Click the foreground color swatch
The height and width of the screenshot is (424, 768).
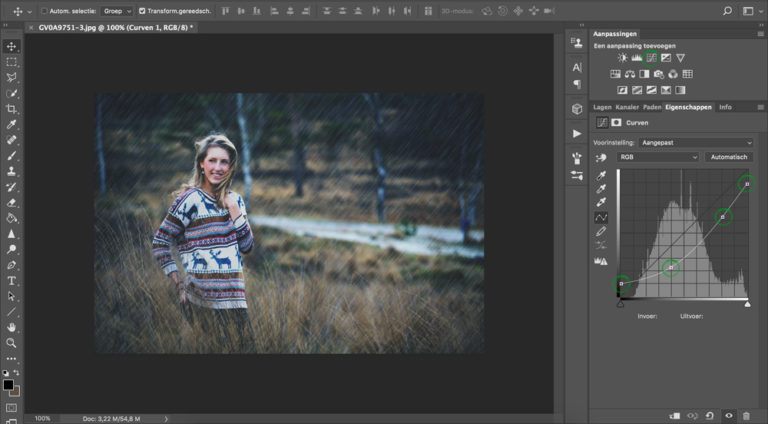pyautogui.click(x=8, y=385)
